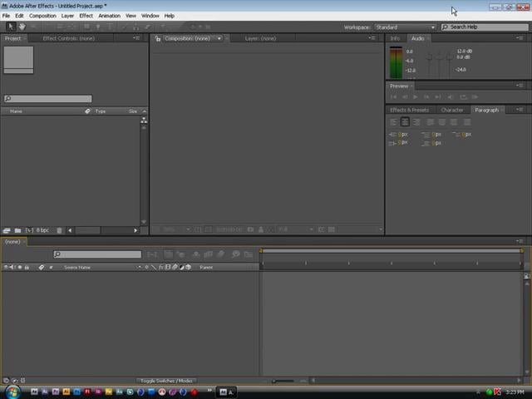The height and width of the screenshot is (399, 532).
Task: Choose justify all paragraph alignment
Action: 467,122
